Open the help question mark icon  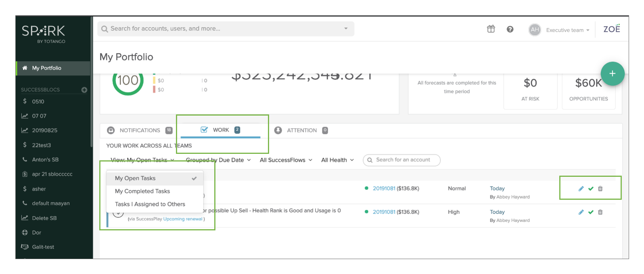tap(510, 29)
